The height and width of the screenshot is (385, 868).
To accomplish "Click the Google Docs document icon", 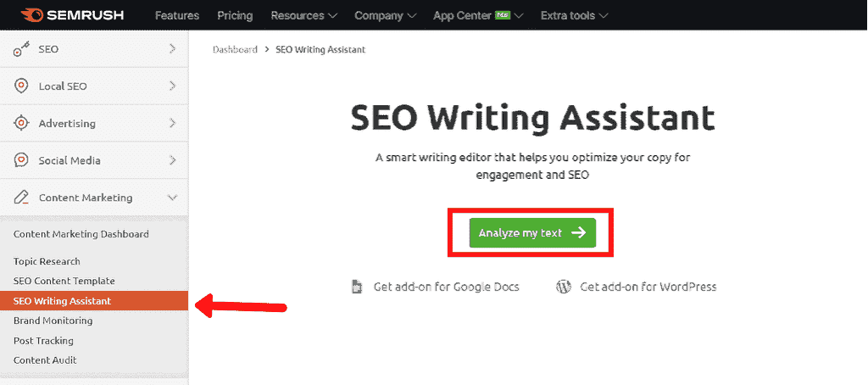I will [358, 287].
